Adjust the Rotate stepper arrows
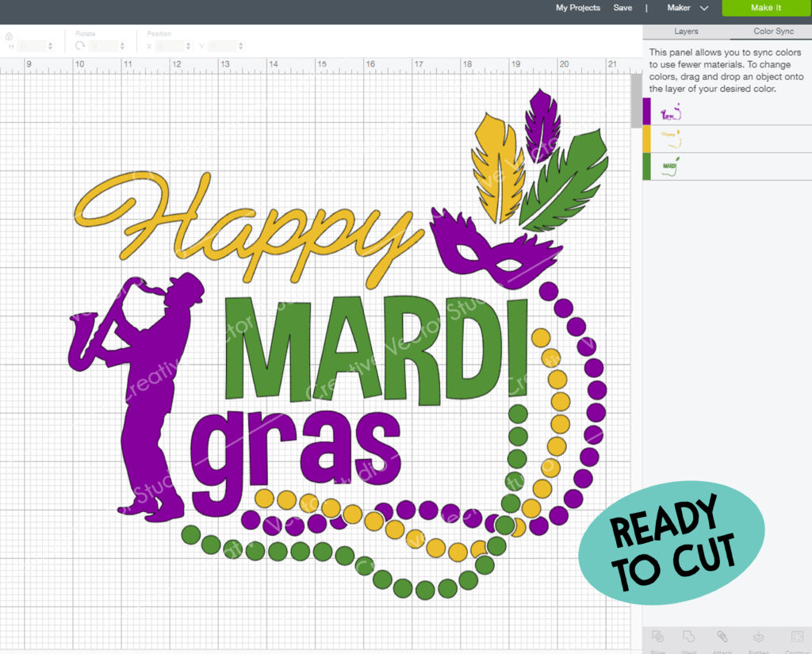Image resolution: width=812 pixels, height=654 pixels. coord(122,46)
